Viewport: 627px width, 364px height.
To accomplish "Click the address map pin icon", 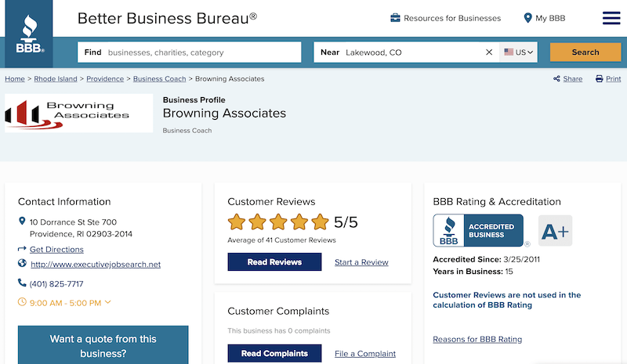I will [x=22, y=221].
